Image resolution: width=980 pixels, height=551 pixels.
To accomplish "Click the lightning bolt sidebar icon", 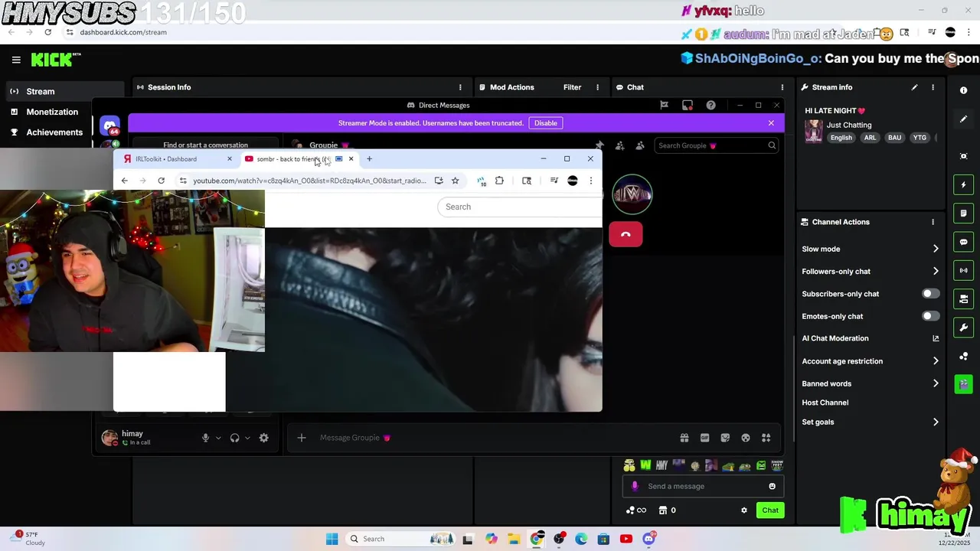I will click(x=963, y=184).
